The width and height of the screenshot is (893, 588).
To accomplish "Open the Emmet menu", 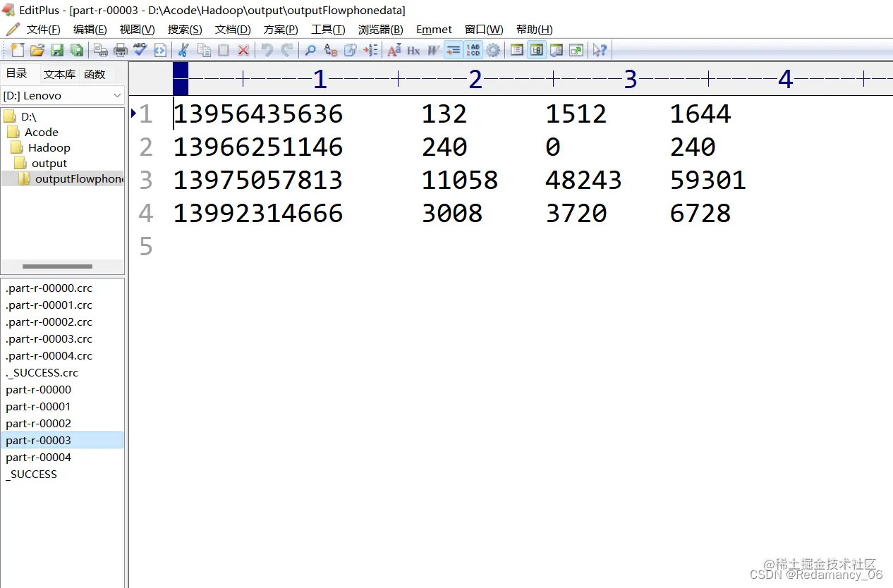I will point(434,30).
